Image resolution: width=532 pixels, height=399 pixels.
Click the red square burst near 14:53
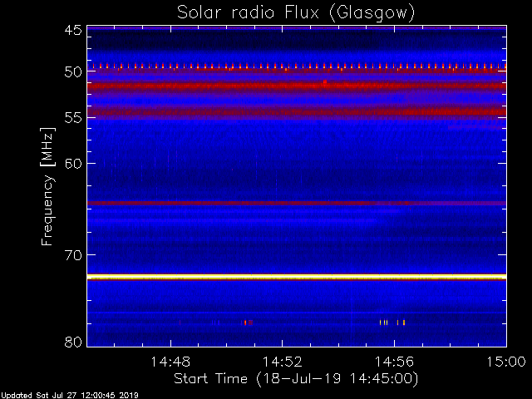[325, 81]
